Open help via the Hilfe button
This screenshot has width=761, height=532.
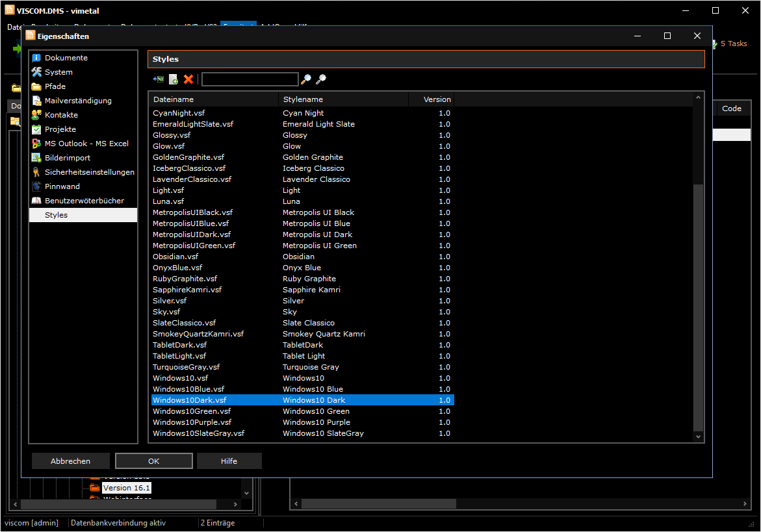pyautogui.click(x=229, y=461)
